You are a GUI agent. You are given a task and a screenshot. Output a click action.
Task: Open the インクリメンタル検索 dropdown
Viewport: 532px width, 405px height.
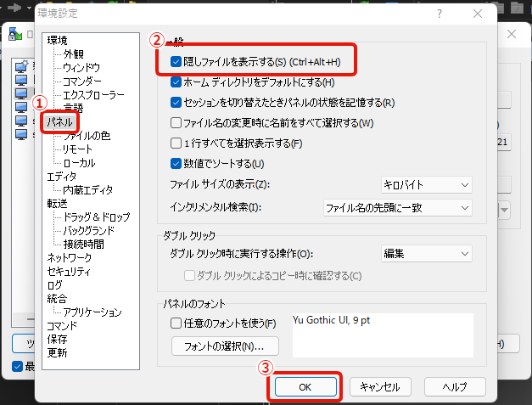(397, 207)
